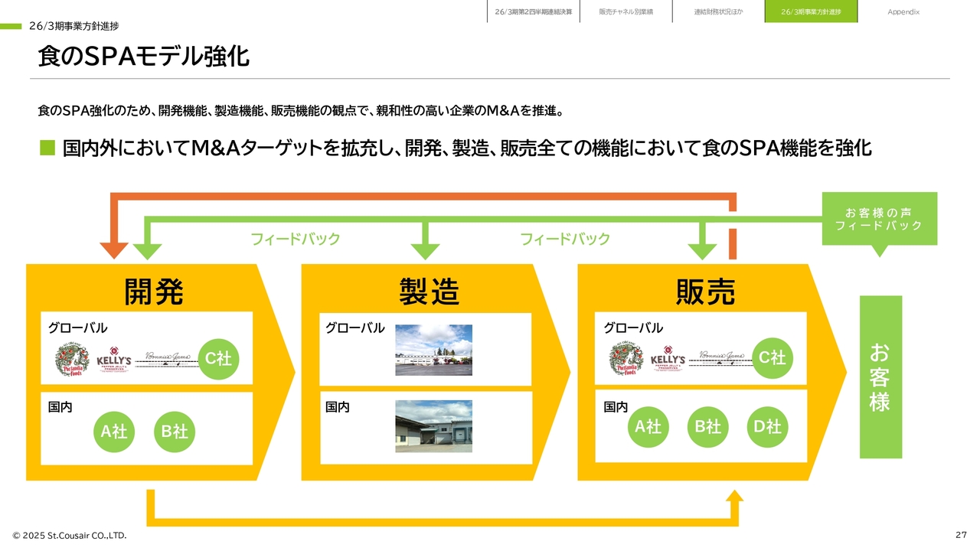Open the Appendix tab
This screenshot has height=551, width=980.
pos(903,11)
